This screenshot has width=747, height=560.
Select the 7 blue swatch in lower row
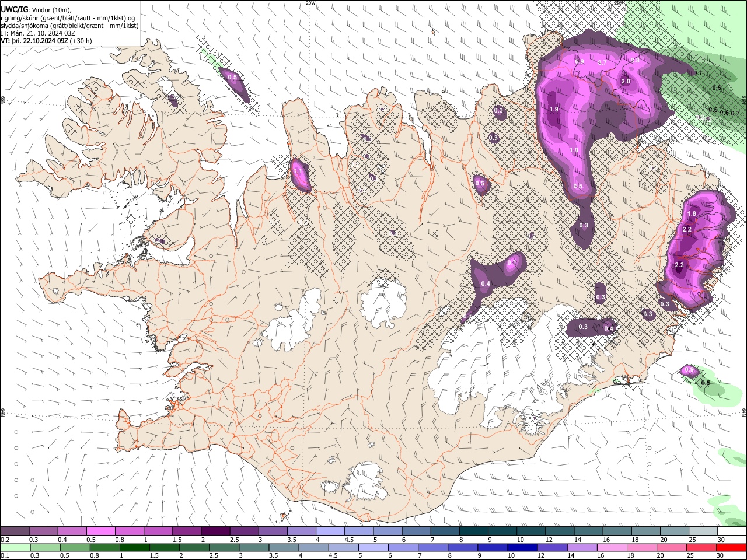click(432, 547)
